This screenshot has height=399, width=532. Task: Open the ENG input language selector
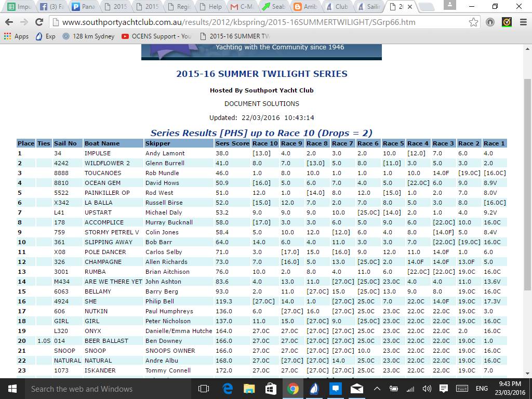pos(482,389)
